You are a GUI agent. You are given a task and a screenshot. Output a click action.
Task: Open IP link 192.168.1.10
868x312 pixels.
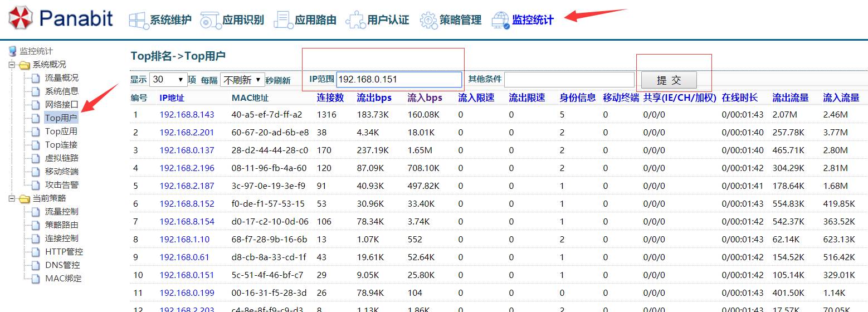click(184, 240)
